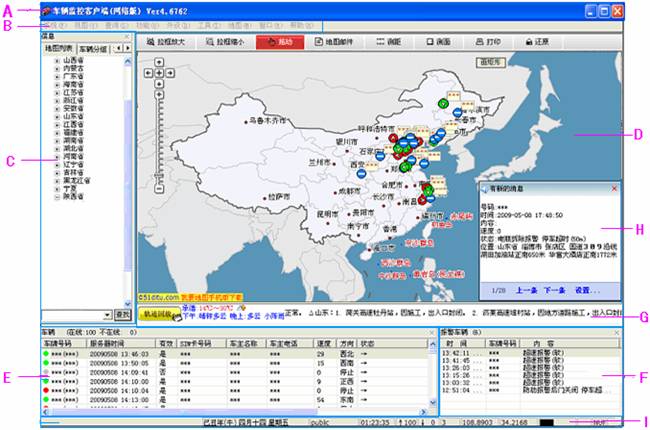Click the 查找 search button
The height and width of the screenshot is (430, 650).
point(120,314)
